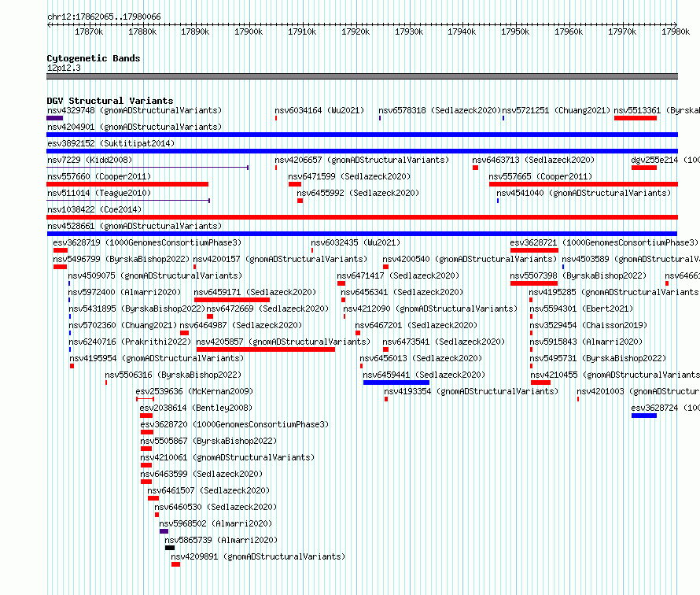Open nsv6471599 (Sedlazeck2020) label
Screen dimensions: 700x595
click(349, 176)
